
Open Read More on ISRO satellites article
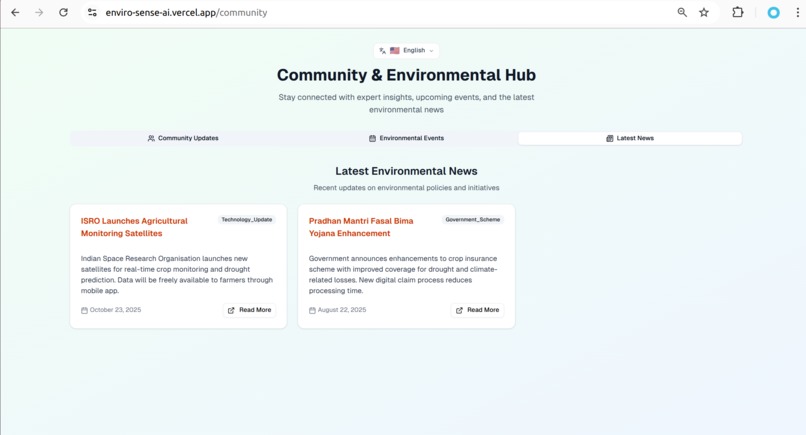point(249,310)
